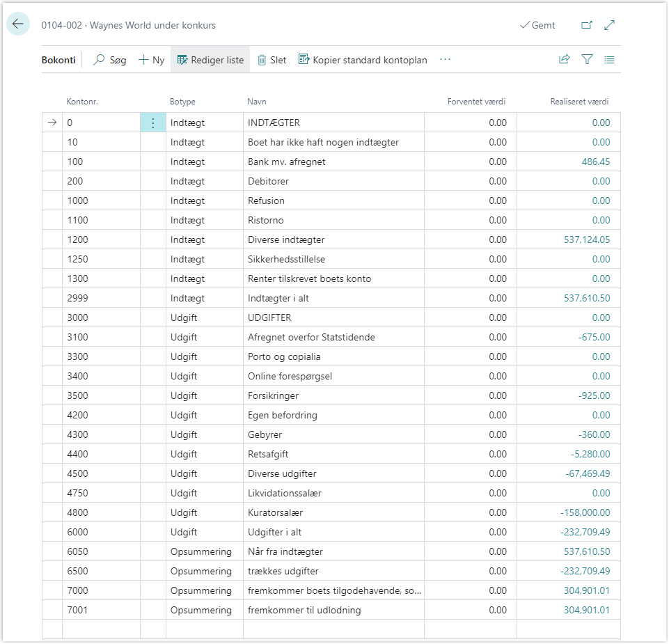Open page in new window icon
The width and height of the screenshot is (669, 644).
586,25
